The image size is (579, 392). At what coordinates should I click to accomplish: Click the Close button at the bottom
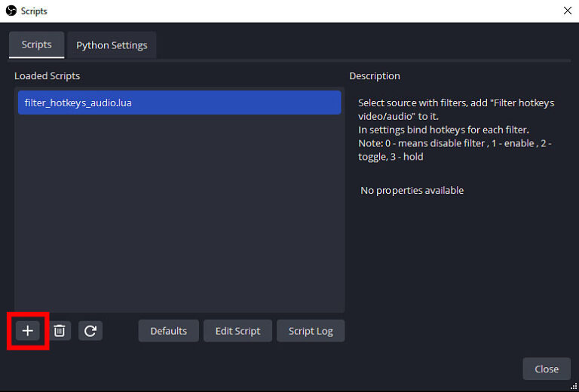tap(547, 369)
